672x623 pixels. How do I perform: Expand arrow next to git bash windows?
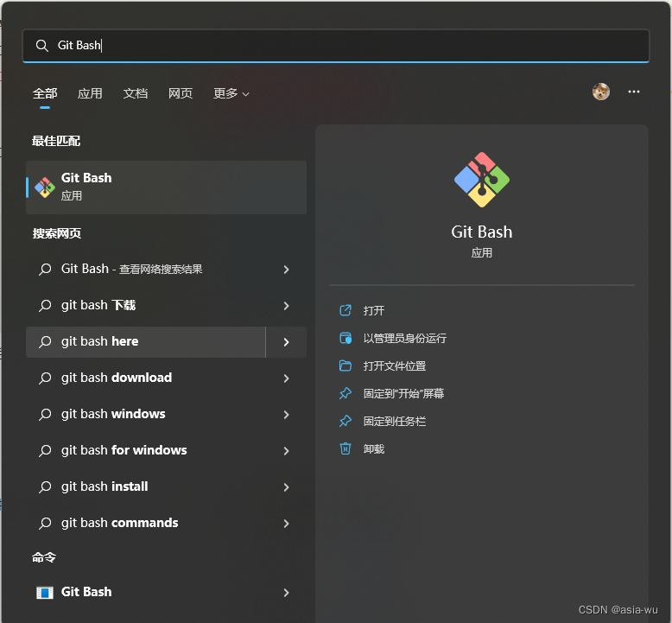point(286,415)
